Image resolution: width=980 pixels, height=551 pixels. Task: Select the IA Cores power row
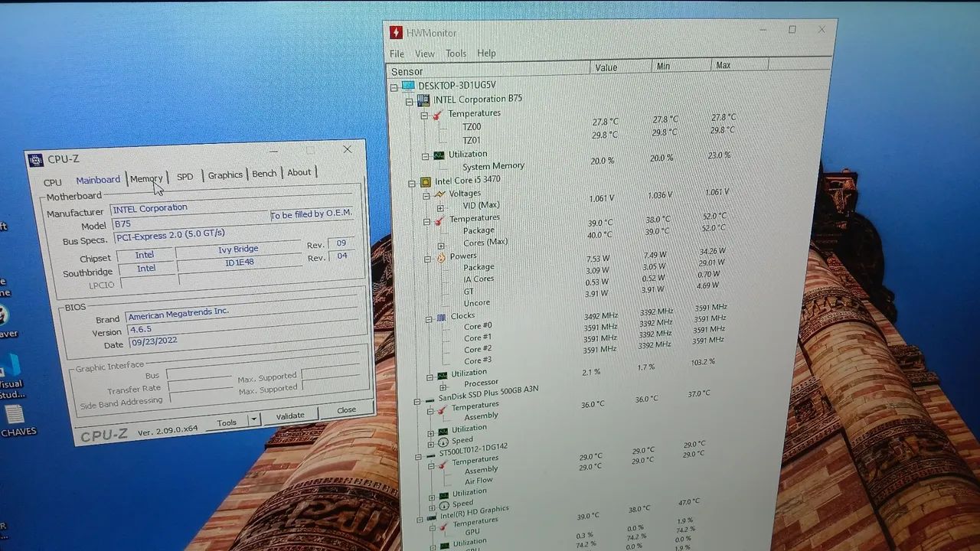tap(479, 279)
